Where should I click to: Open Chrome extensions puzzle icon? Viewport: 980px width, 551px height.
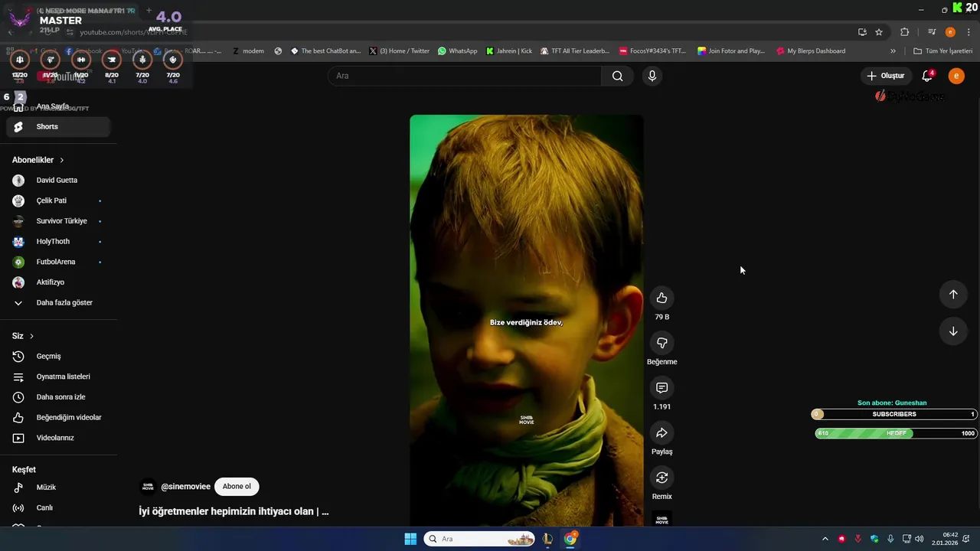pos(904,32)
